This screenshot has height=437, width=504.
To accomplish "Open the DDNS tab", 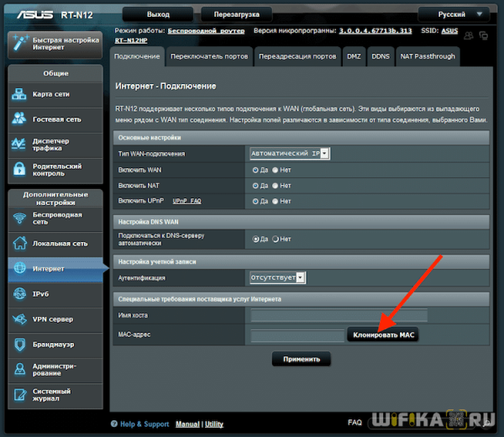I will pos(381,56).
